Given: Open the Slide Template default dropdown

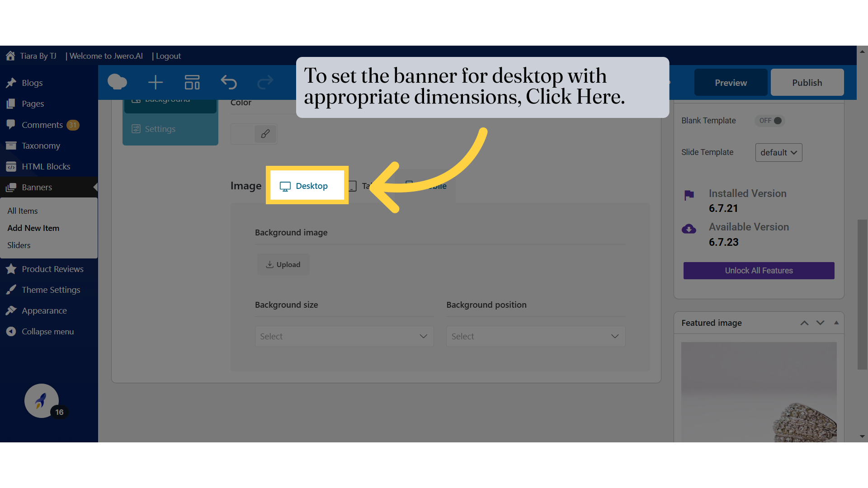Looking at the screenshot, I should [x=778, y=152].
